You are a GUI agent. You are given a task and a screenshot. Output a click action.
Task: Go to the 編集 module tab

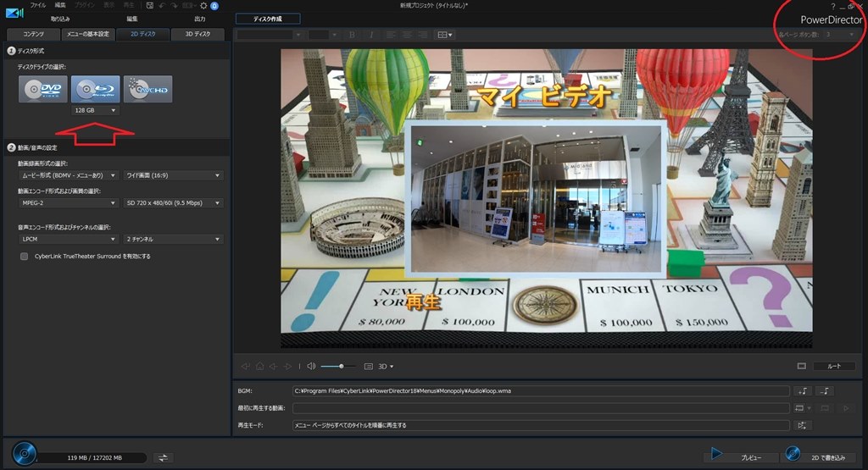131,19
